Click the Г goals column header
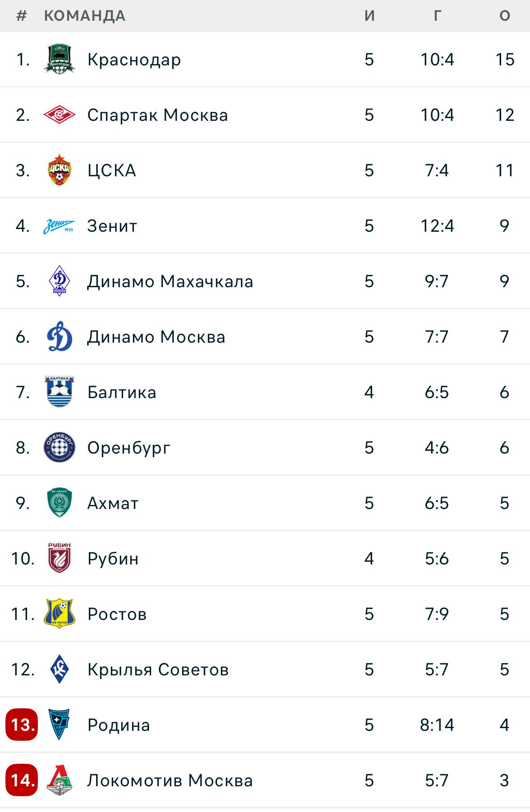The image size is (530, 812). [437, 16]
